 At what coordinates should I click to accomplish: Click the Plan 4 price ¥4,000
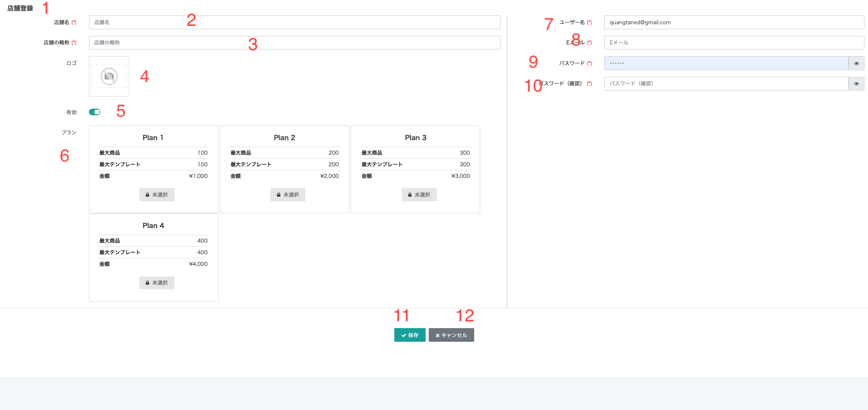pyautogui.click(x=198, y=264)
